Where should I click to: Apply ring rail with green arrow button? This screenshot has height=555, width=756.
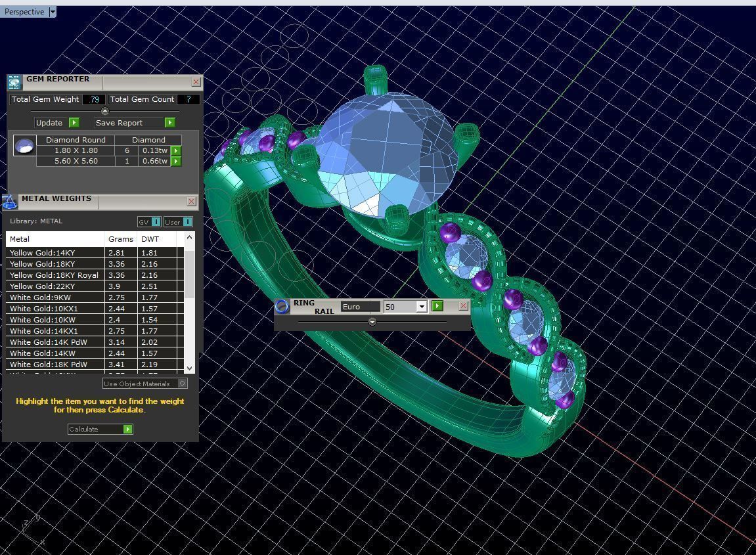tap(437, 305)
